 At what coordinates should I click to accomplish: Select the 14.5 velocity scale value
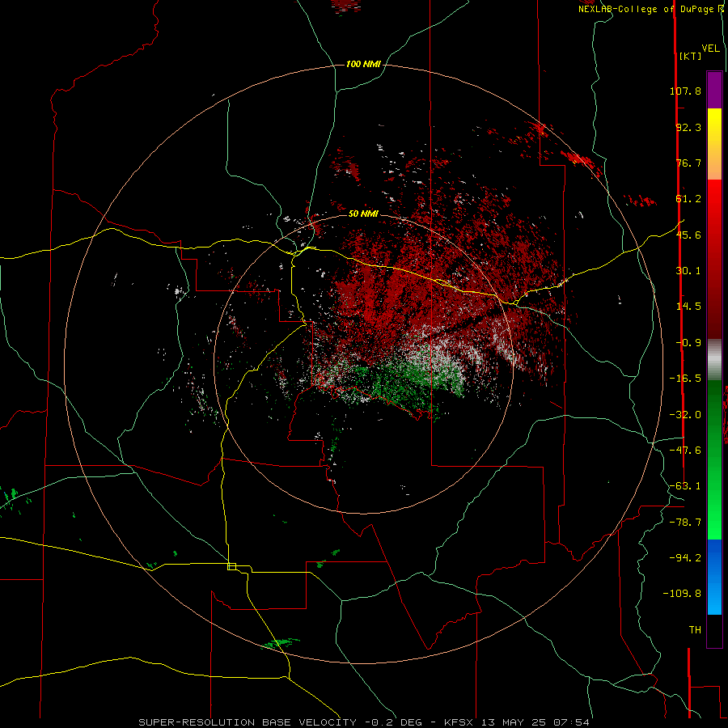click(688, 307)
